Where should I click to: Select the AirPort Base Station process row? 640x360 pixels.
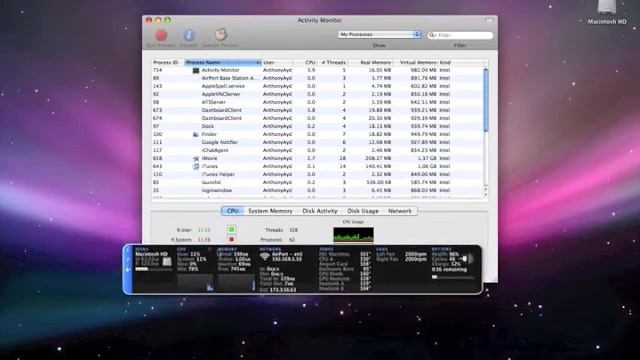pyautogui.click(x=318, y=78)
